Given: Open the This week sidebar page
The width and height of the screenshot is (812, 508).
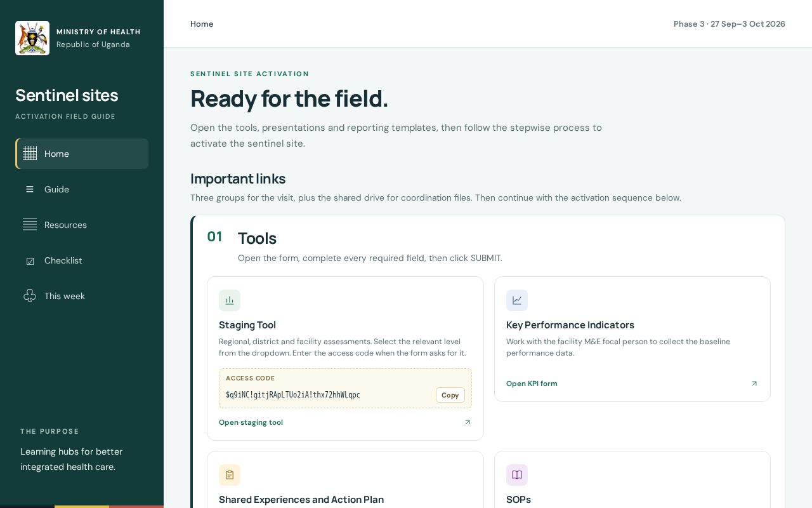Looking at the screenshot, I should coord(82,296).
